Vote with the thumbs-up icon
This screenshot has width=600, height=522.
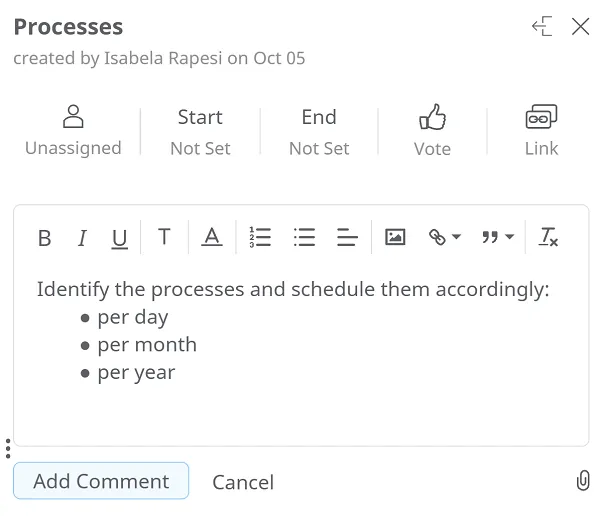coord(432,131)
